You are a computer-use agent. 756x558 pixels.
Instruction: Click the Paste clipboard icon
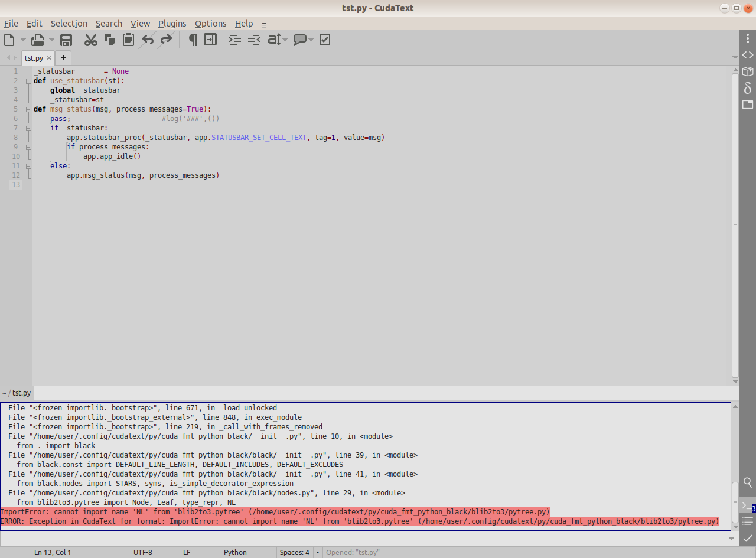tap(128, 40)
